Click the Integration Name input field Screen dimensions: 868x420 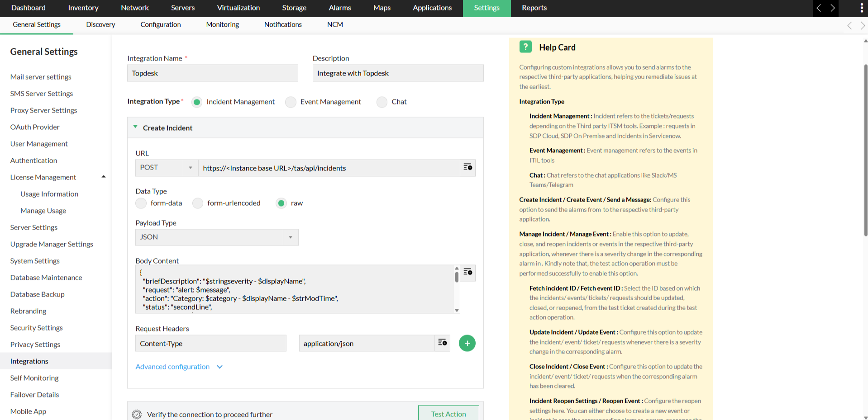213,73
